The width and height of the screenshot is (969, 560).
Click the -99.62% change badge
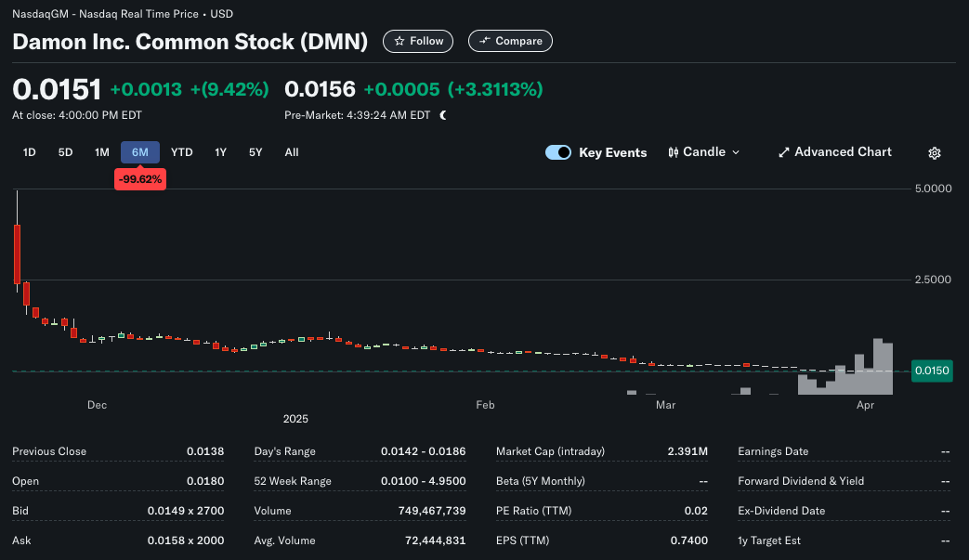[140, 179]
